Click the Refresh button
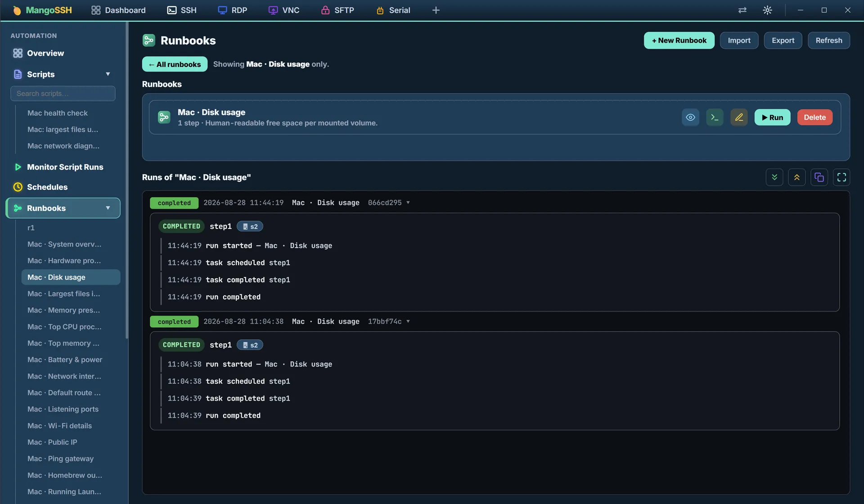 (x=829, y=40)
